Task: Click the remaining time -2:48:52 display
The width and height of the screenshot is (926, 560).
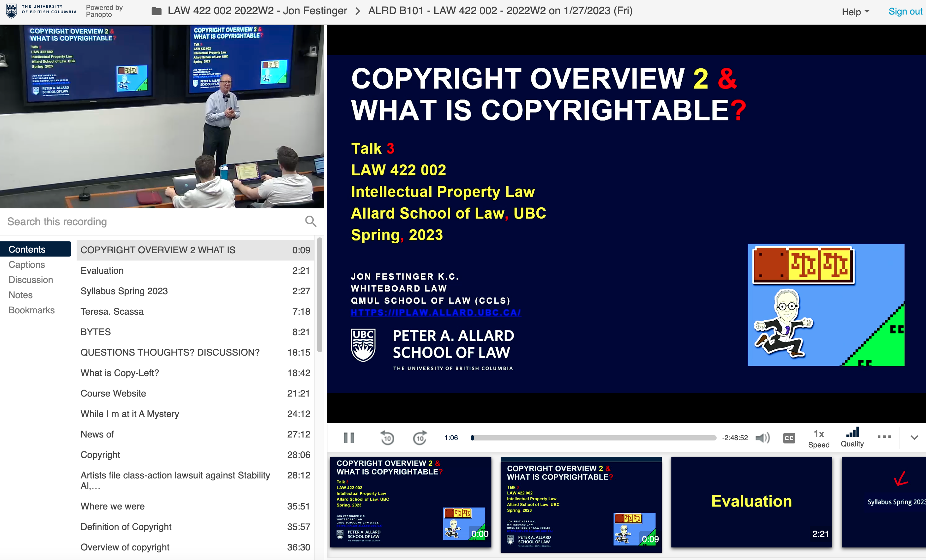Action: pos(735,438)
